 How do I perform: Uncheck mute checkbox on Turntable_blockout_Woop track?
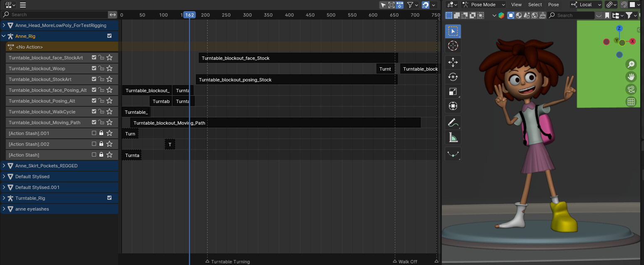click(94, 68)
